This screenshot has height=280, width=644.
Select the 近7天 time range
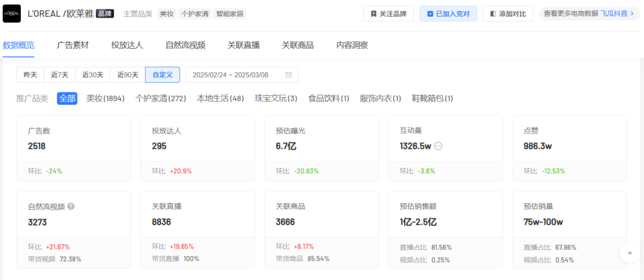point(60,74)
